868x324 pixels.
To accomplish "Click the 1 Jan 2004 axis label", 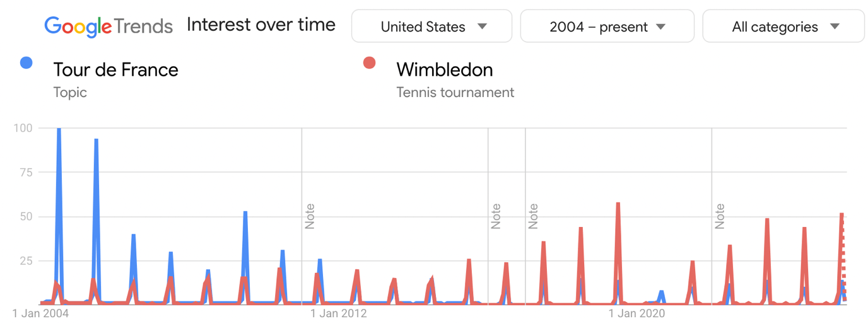I will click(x=41, y=313).
